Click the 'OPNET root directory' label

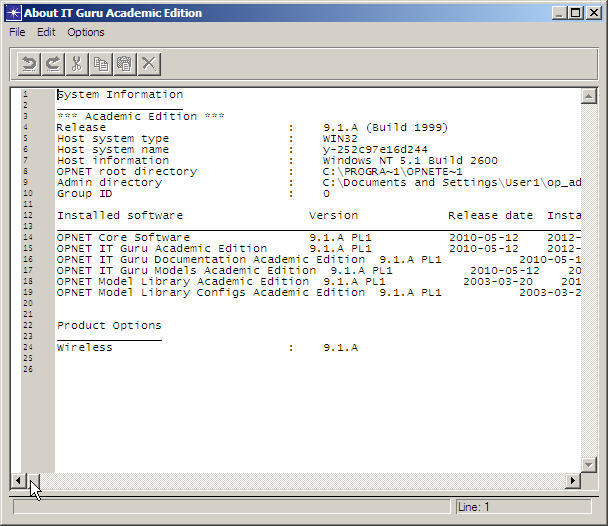tap(127, 171)
